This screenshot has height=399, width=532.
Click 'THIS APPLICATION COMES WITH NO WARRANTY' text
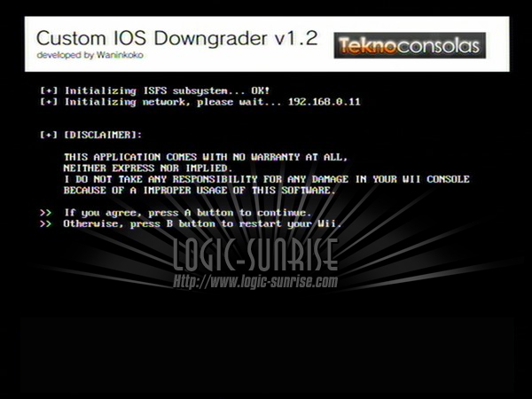[182, 157]
